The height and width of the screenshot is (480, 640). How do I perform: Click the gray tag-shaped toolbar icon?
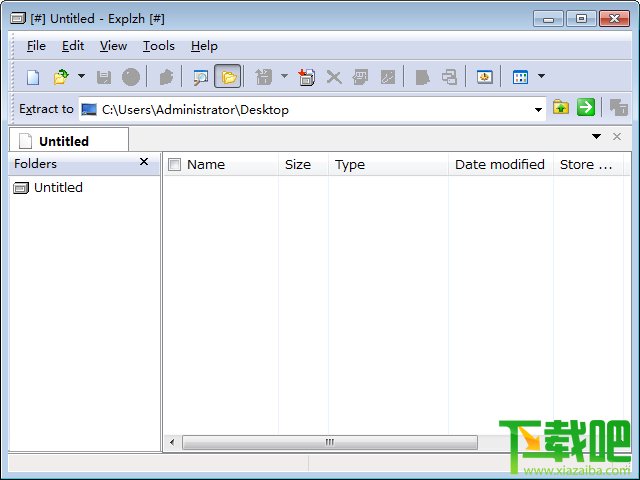(422, 77)
